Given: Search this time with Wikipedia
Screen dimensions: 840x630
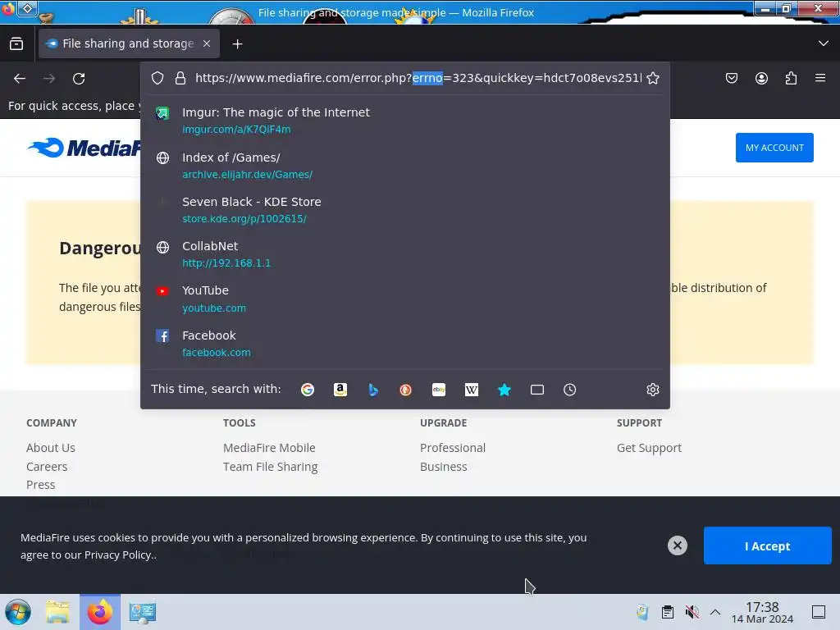Looking at the screenshot, I should click(x=472, y=390).
